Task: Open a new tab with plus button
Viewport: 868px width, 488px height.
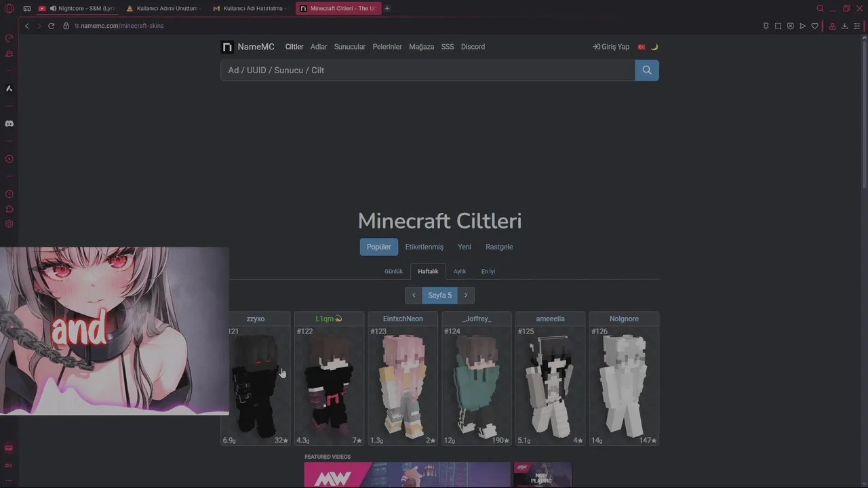Action: (387, 8)
